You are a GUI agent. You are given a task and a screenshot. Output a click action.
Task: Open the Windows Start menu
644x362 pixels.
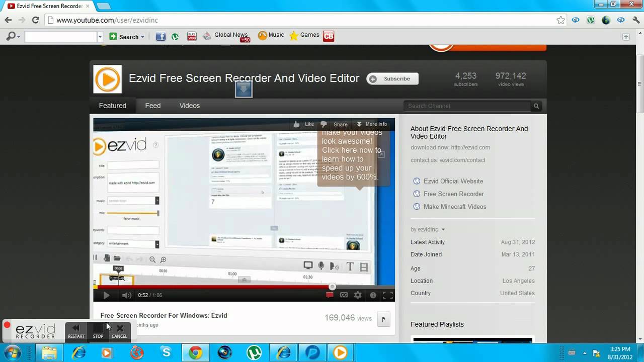coord(12,353)
